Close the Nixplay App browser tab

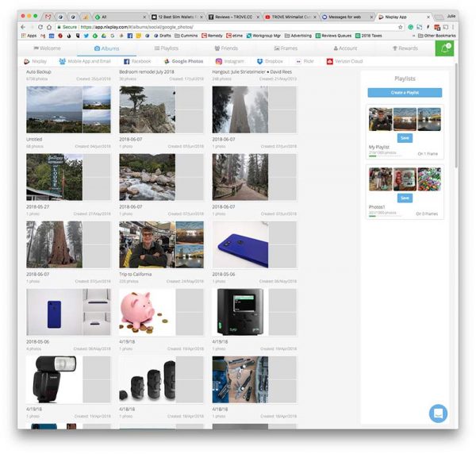[428, 17]
